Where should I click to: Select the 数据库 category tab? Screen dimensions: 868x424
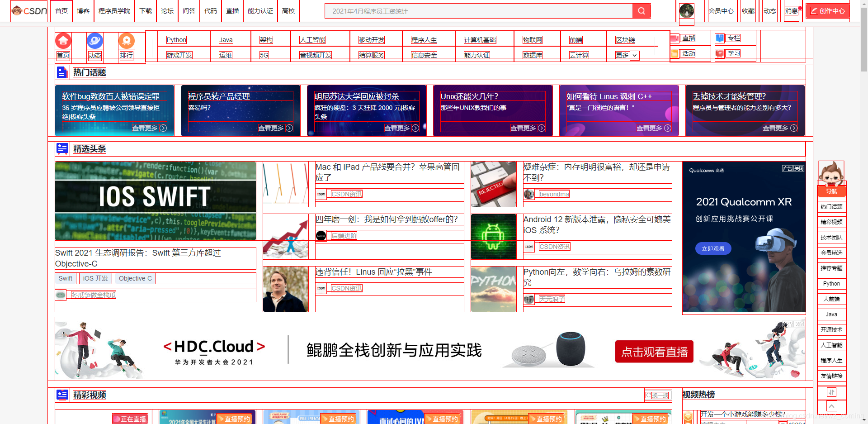pos(533,55)
